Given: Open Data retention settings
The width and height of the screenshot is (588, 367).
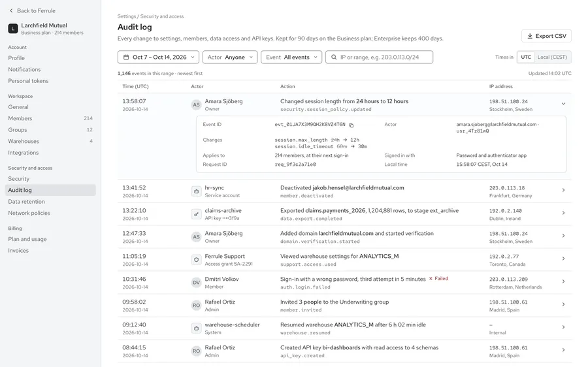Looking at the screenshot, I should click(x=50, y=201).
